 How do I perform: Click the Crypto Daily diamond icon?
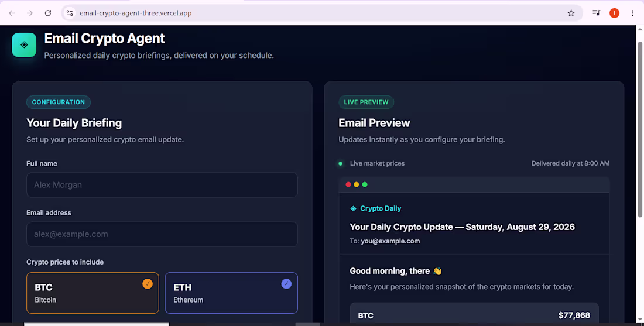(x=353, y=208)
